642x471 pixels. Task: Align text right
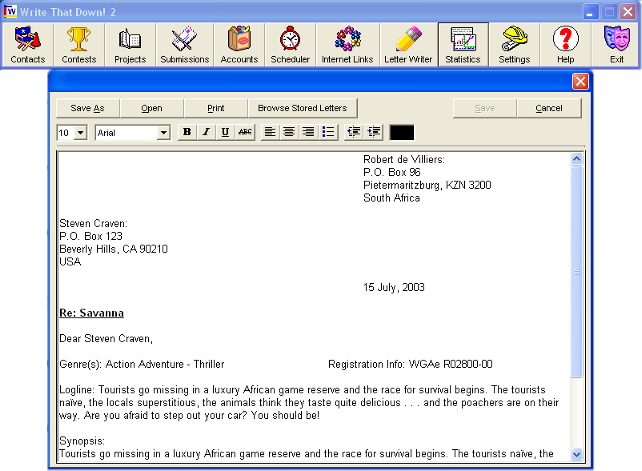pos(308,132)
